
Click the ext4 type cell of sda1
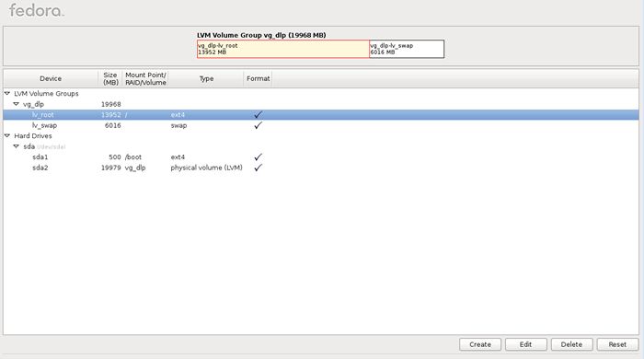(x=178, y=156)
